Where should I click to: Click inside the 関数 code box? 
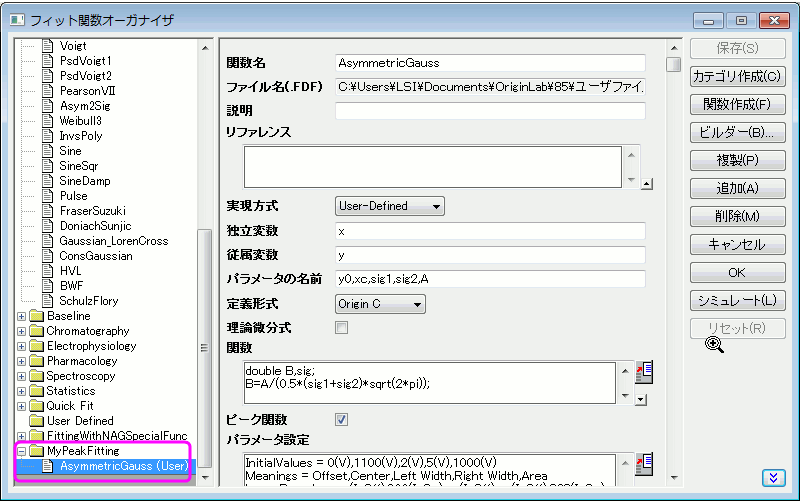[430, 383]
